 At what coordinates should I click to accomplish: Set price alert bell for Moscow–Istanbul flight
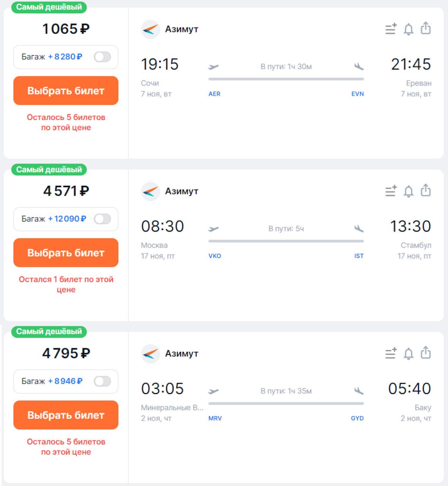(408, 191)
